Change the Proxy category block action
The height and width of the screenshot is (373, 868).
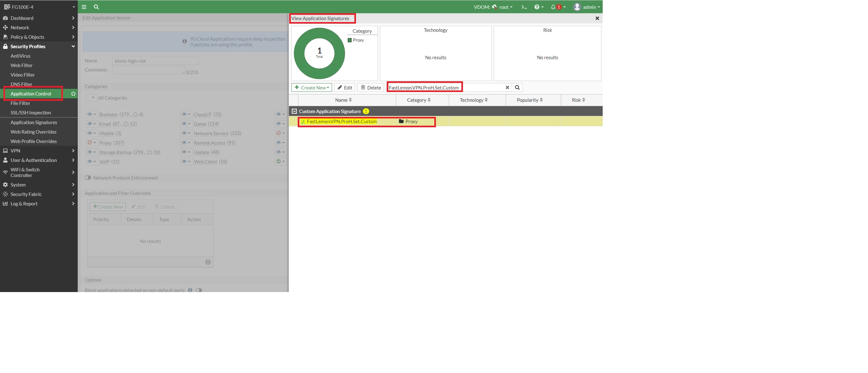tap(92, 143)
